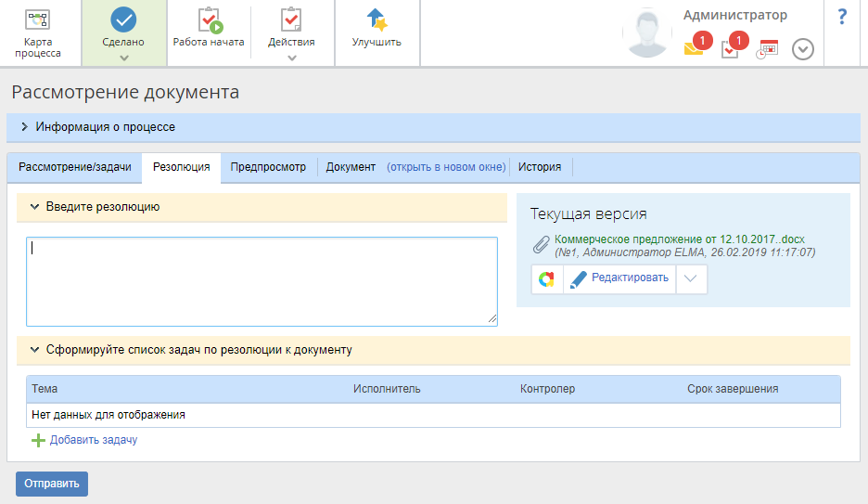Click the Отправить button
This screenshot has height=504, width=868.
point(52,484)
